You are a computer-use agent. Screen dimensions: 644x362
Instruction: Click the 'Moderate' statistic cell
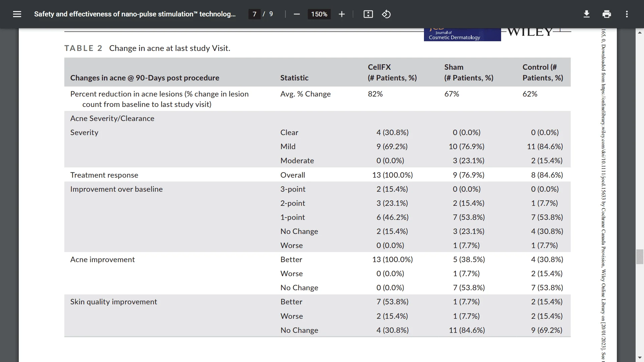point(297,161)
